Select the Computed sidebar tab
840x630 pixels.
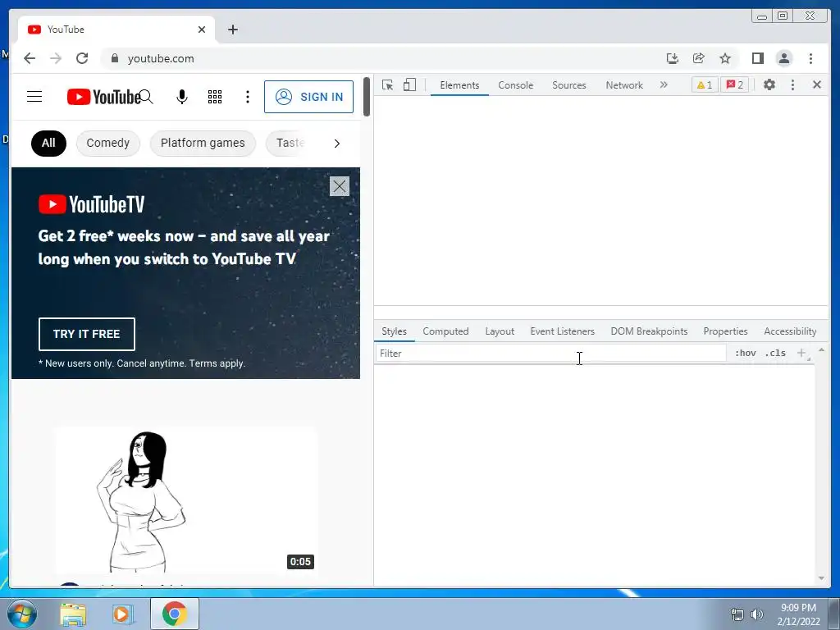tap(445, 331)
